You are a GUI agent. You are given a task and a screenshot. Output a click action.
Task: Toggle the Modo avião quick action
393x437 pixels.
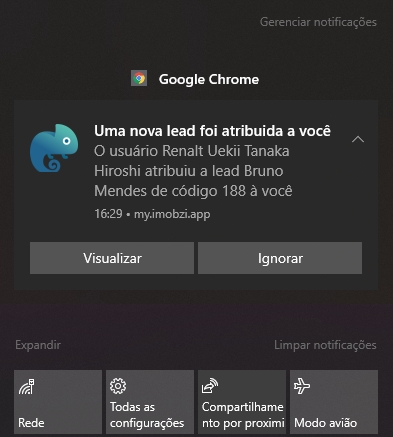point(334,402)
